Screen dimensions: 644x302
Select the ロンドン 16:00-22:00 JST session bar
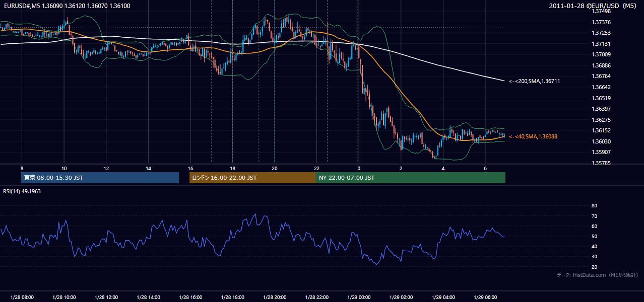coord(252,178)
